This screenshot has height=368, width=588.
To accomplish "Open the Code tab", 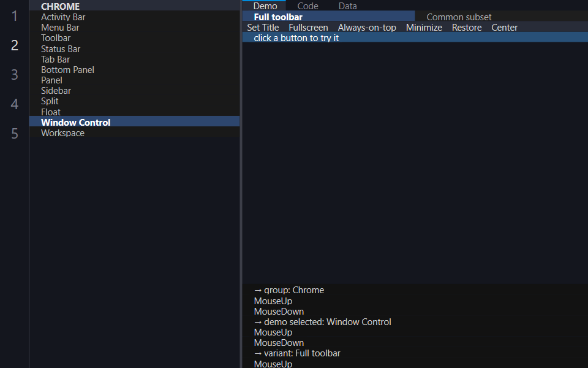I will click(307, 6).
